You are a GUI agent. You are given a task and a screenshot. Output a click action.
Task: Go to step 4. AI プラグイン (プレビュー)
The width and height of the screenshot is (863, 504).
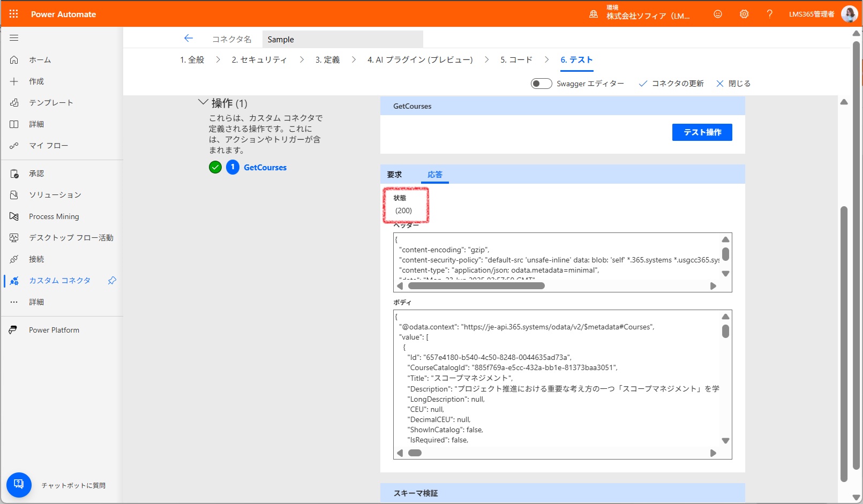[420, 60]
